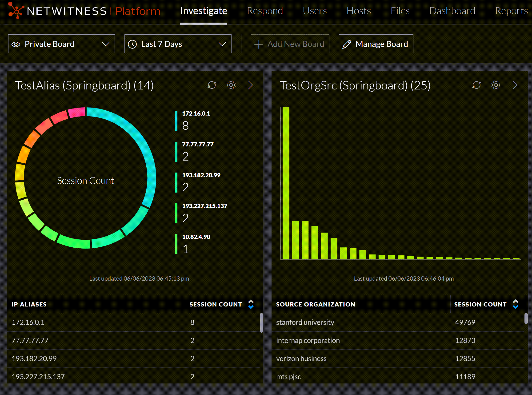Select 77.77.77.77 legend entry
The height and width of the screenshot is (395, 532).
click(194, 152)
